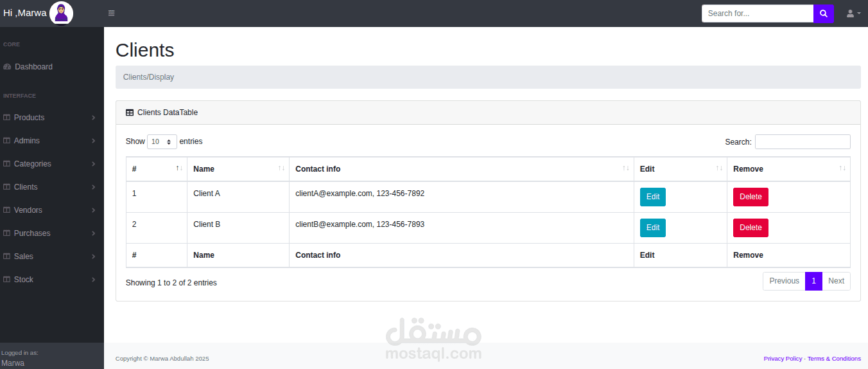Expand the Stock chevron

point(94,280)
